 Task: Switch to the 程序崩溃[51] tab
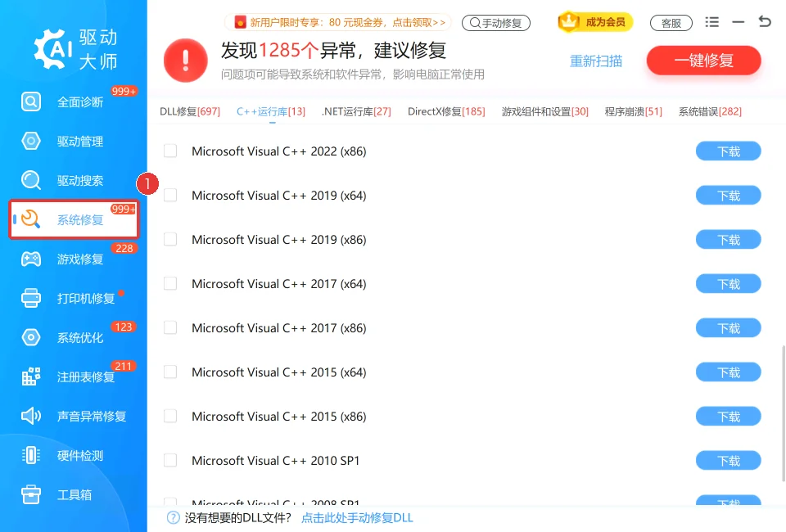633,111
